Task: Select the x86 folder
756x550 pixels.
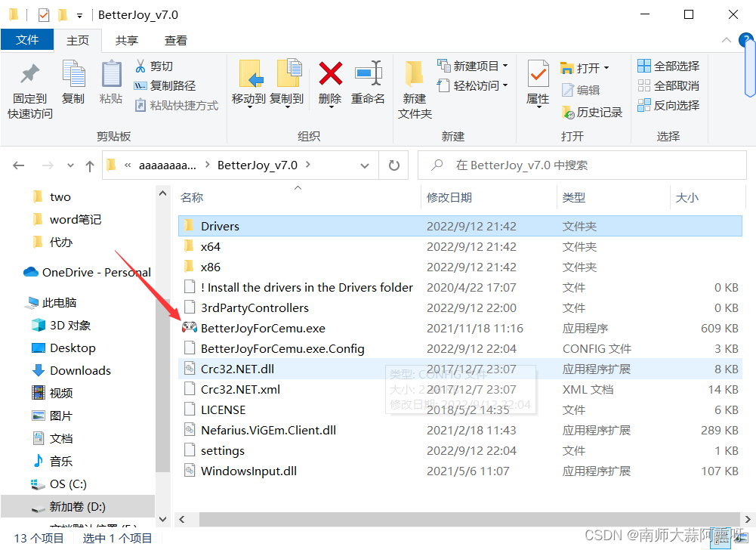Action: click(460, 267)
